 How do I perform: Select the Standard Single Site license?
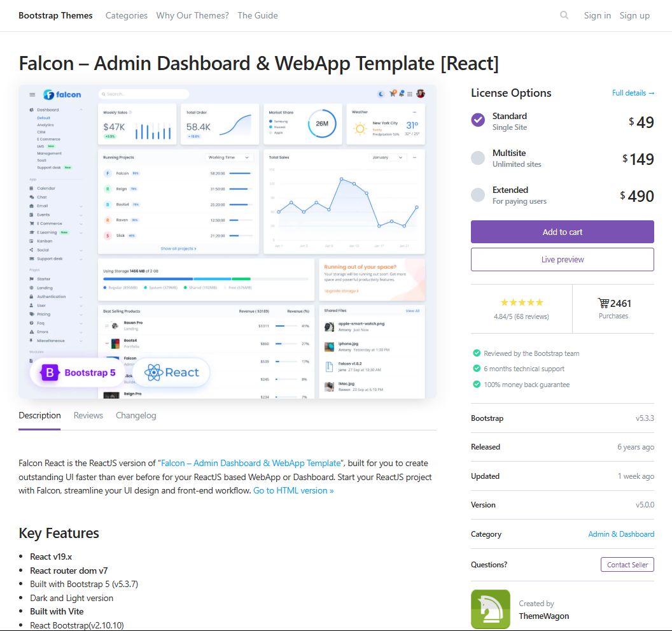tap(478, 120)
